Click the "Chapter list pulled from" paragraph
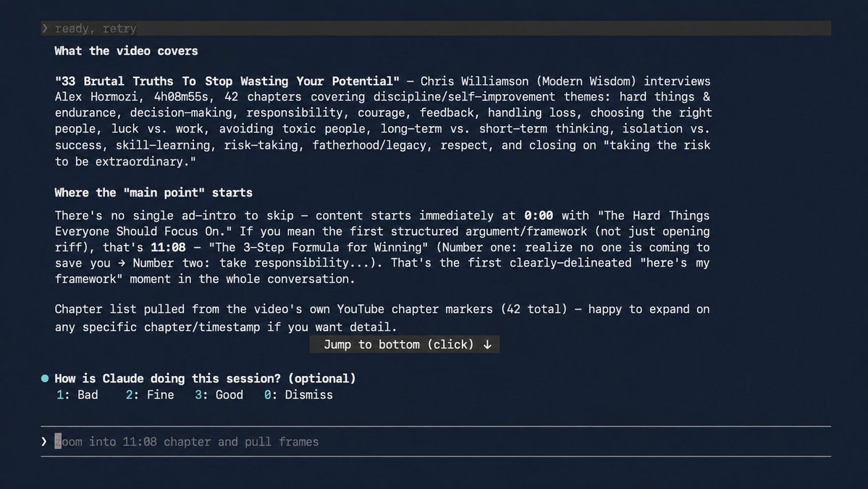Image resolution: width=868 pixels, height=489 pixels. coord(382,318)
